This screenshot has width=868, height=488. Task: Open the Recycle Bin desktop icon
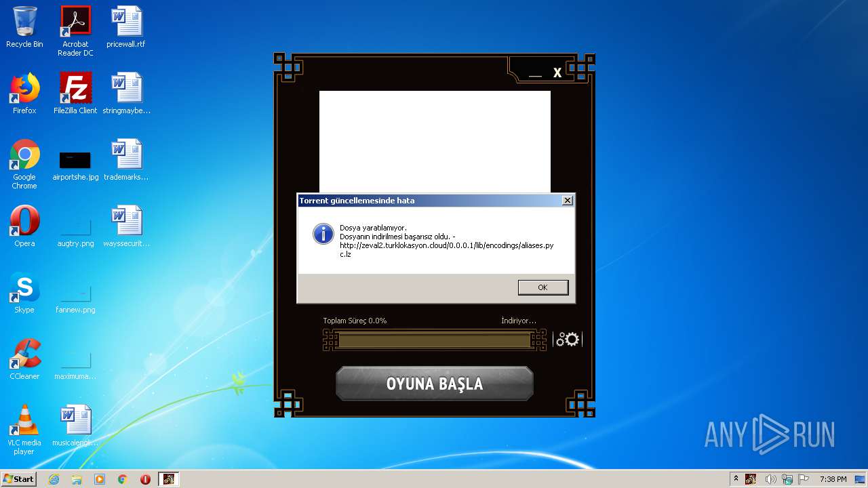[x=24, y=27]
